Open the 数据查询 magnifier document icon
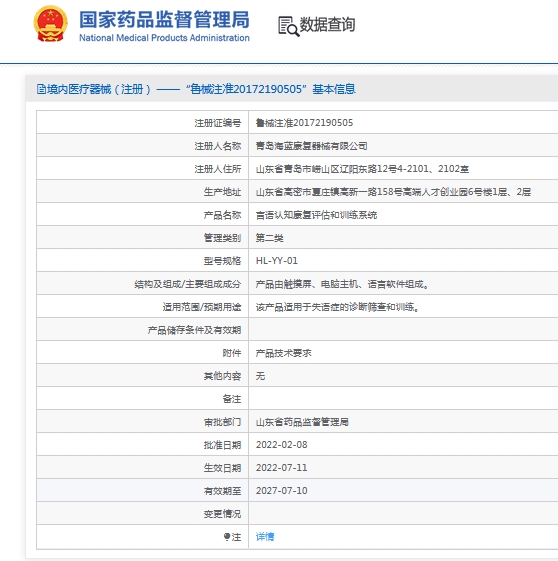This screenshot has height=561, width=558. 289,26
